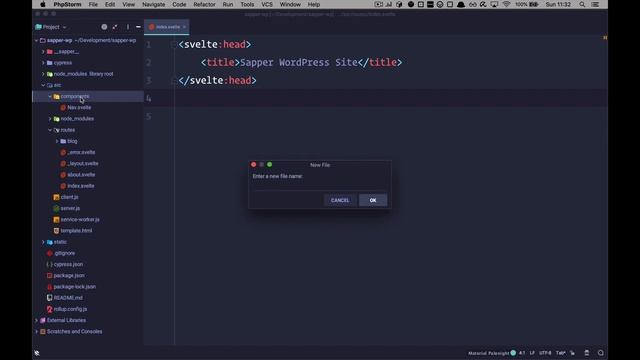The image size is (640, 360).
Task: Click the components folder icon
Action: [56, 96]
